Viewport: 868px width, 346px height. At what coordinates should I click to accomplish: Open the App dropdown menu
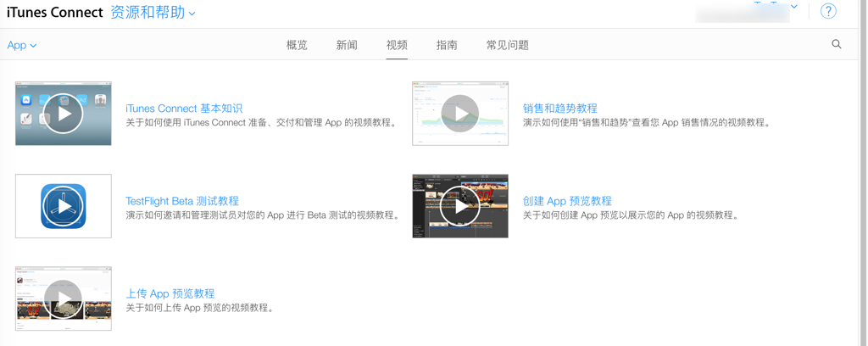click(21, 46)
